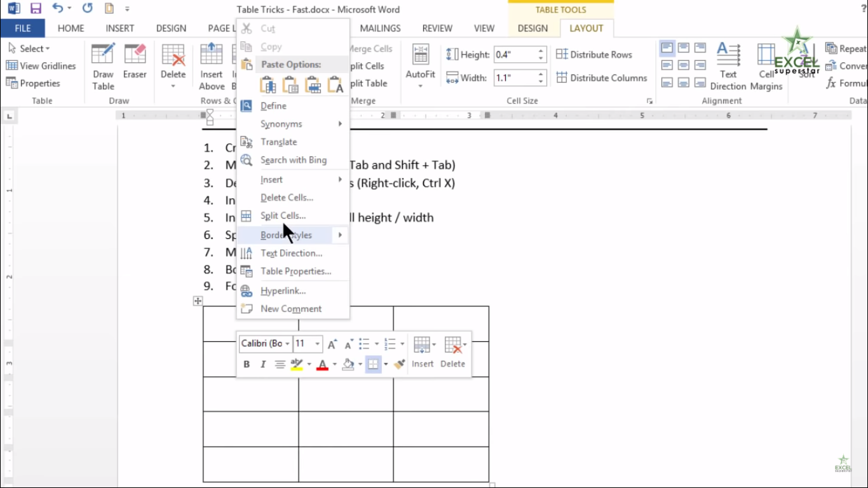
Task: Open the Border Styles context menu entry
Action: click(293, 235)
